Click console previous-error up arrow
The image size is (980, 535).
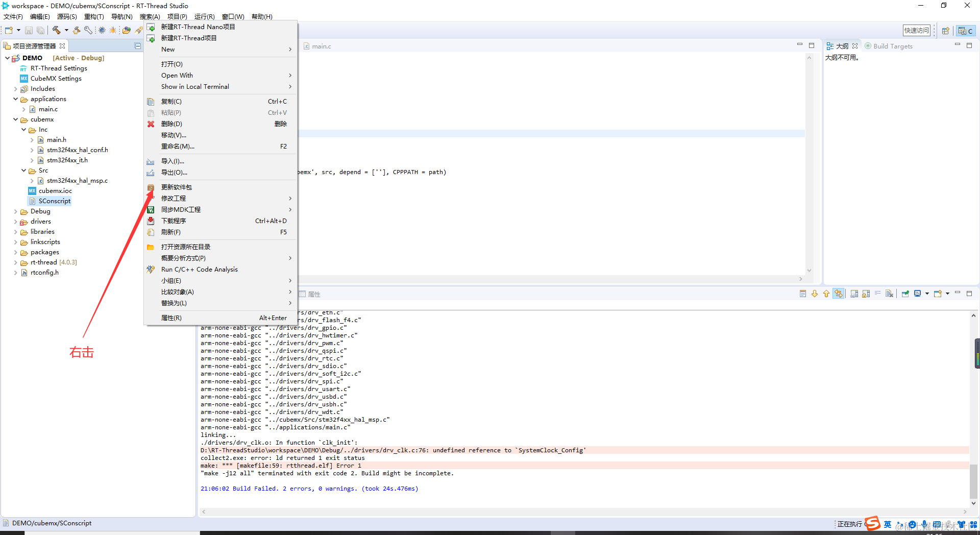click(x=826, y=294)
